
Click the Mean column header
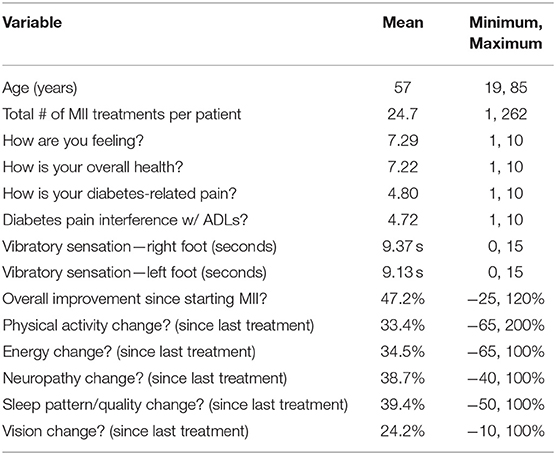tap(403, 23)
